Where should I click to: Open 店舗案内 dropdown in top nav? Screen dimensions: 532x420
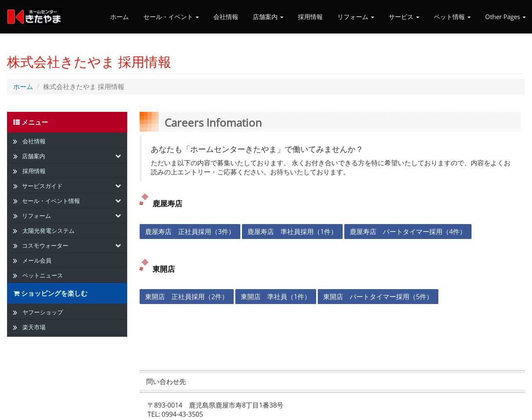268,17
